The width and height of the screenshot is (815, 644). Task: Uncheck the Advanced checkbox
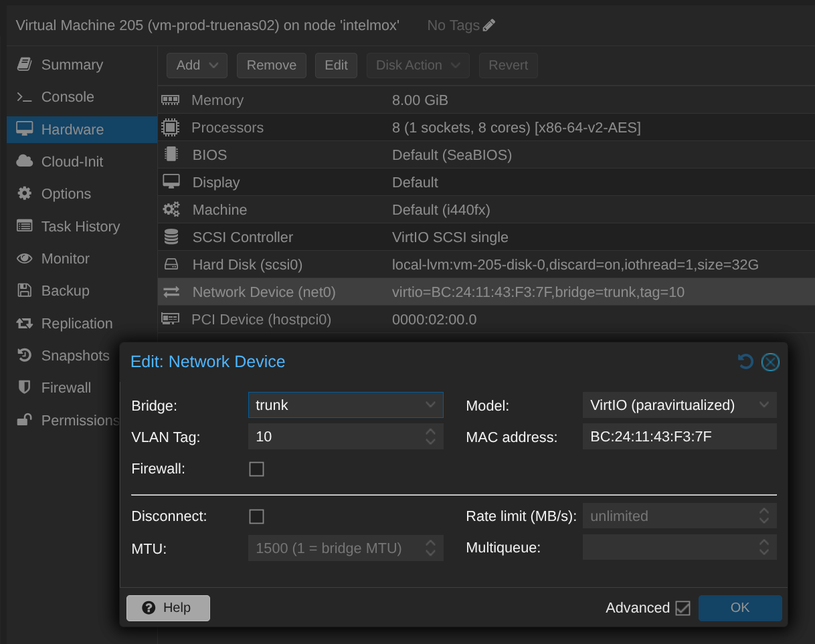click(x=683, y=608)
